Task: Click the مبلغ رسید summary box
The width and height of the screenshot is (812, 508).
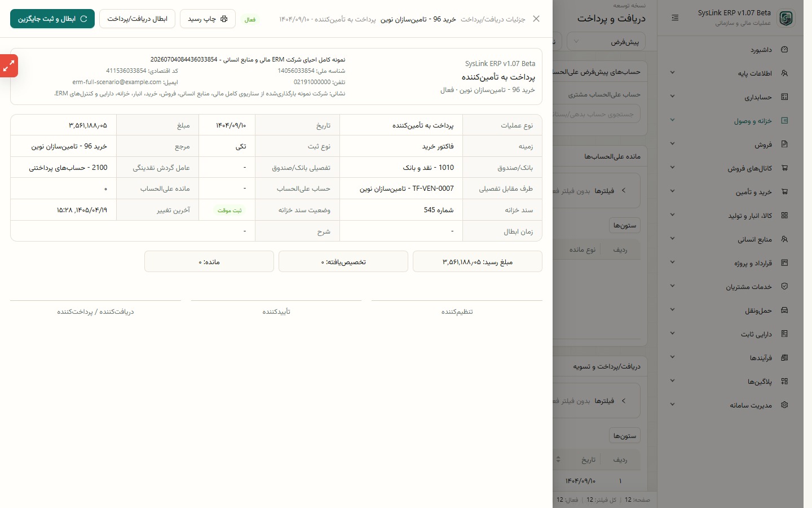Action: 478,261
